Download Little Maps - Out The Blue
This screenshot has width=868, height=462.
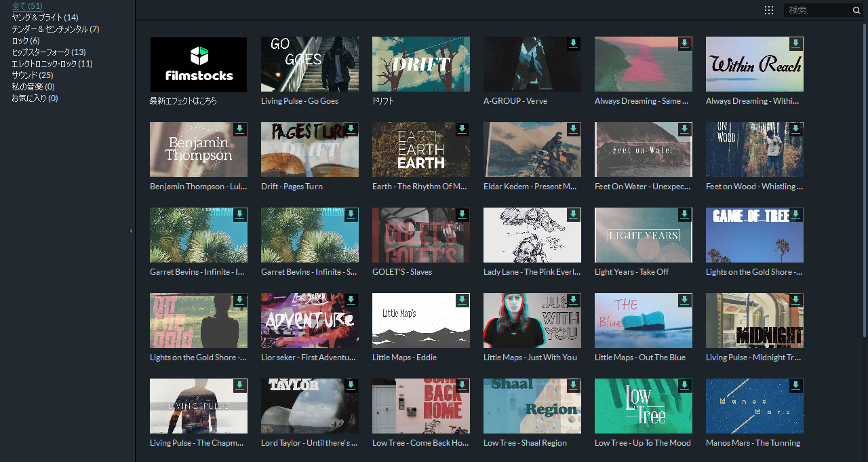click(685, 300)
